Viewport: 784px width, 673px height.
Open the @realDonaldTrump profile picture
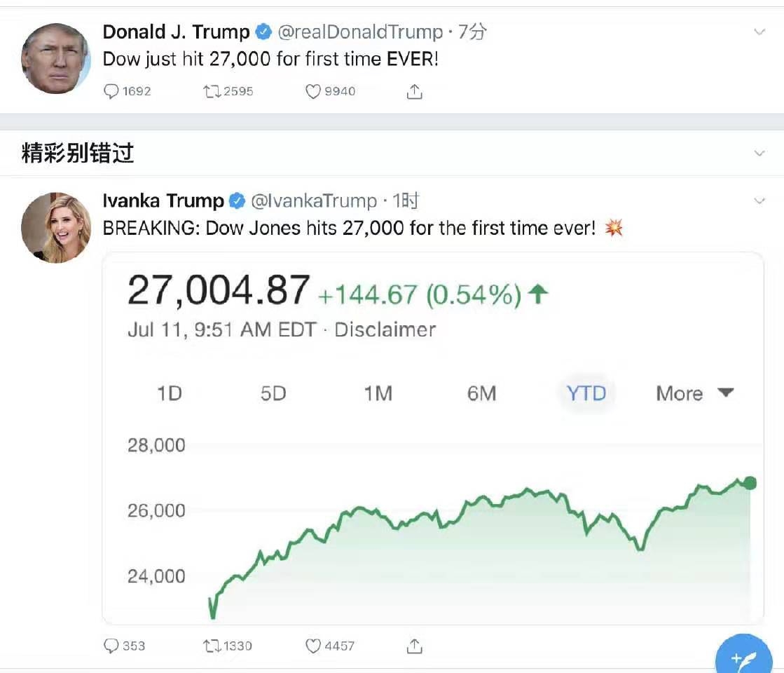point(56,58)
